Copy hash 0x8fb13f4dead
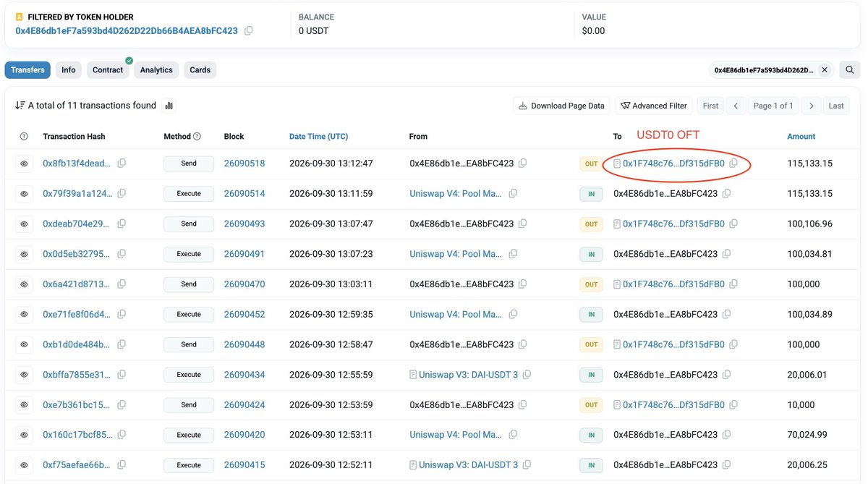This screenshot has height=484, width=868. (122, 164)
